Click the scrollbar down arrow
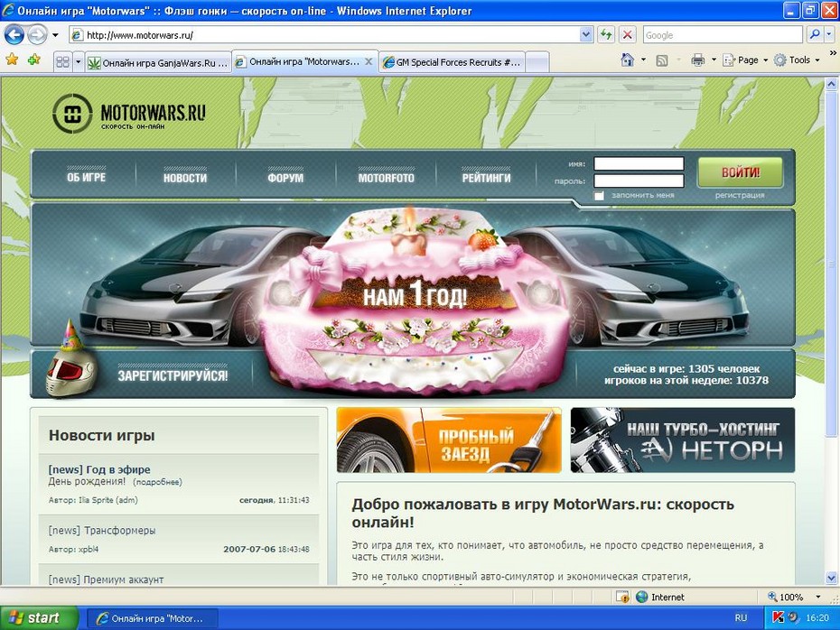 pos(832,578)
